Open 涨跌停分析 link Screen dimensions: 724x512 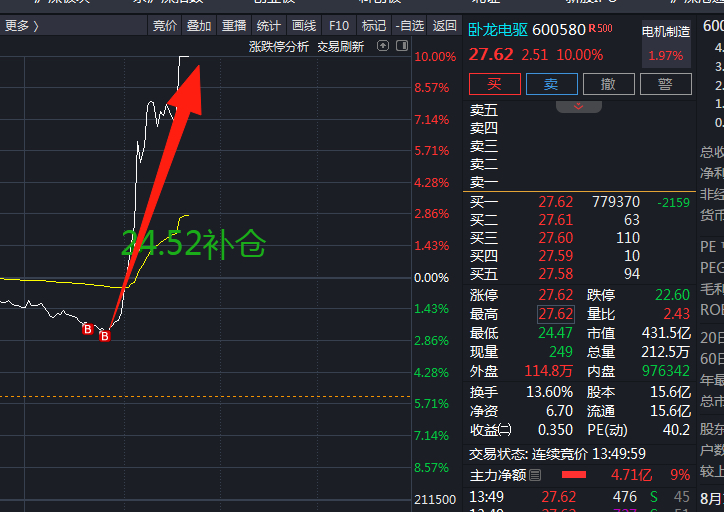pos(279,47)
